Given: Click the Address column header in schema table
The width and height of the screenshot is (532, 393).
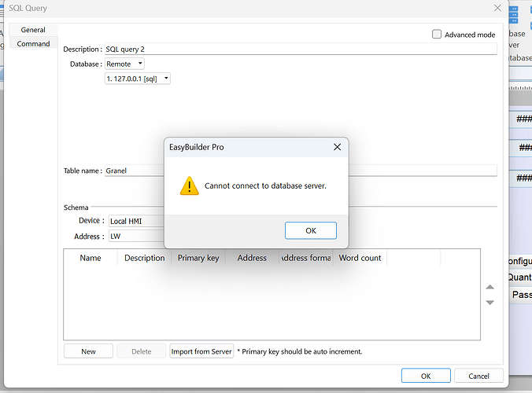Looking at the screenshot, I should tap(252, 258).
